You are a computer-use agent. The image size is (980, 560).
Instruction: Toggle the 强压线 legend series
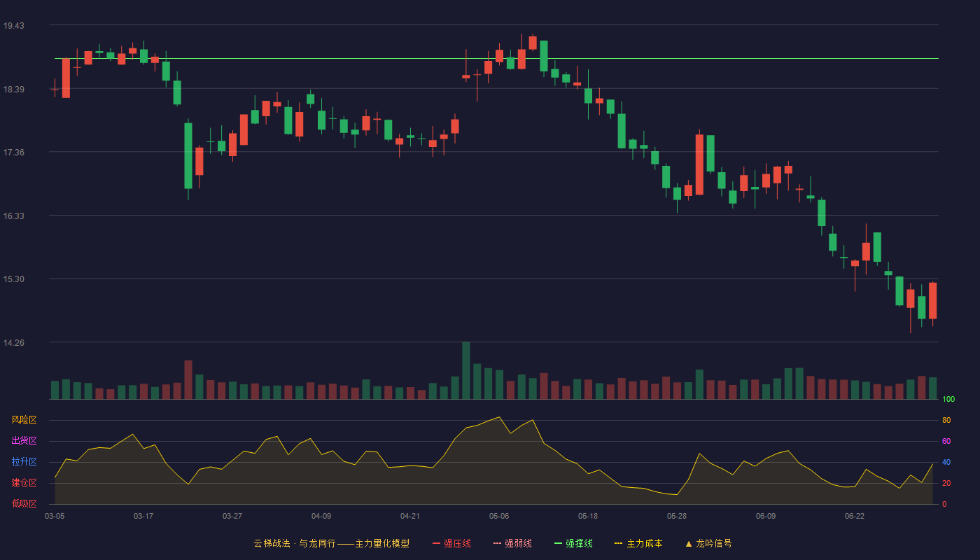click(451, 543)
